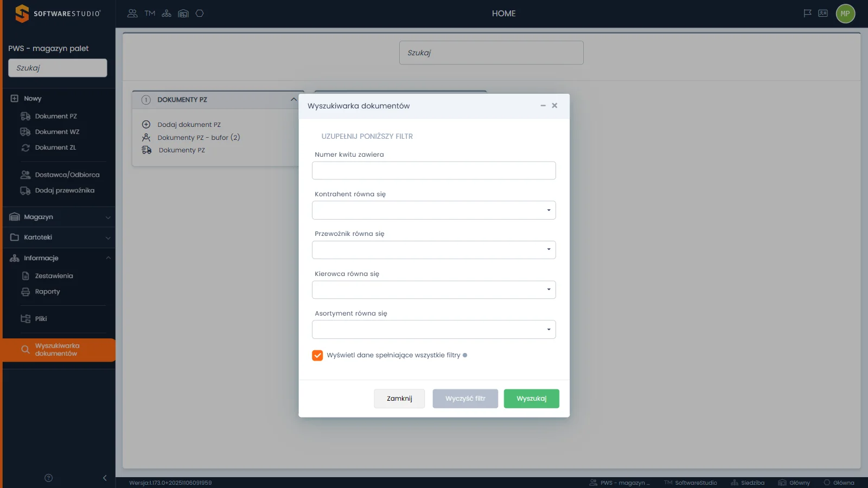Click the Zamknij button
This screenshot has width=868, height=488.
coord(399,399)
